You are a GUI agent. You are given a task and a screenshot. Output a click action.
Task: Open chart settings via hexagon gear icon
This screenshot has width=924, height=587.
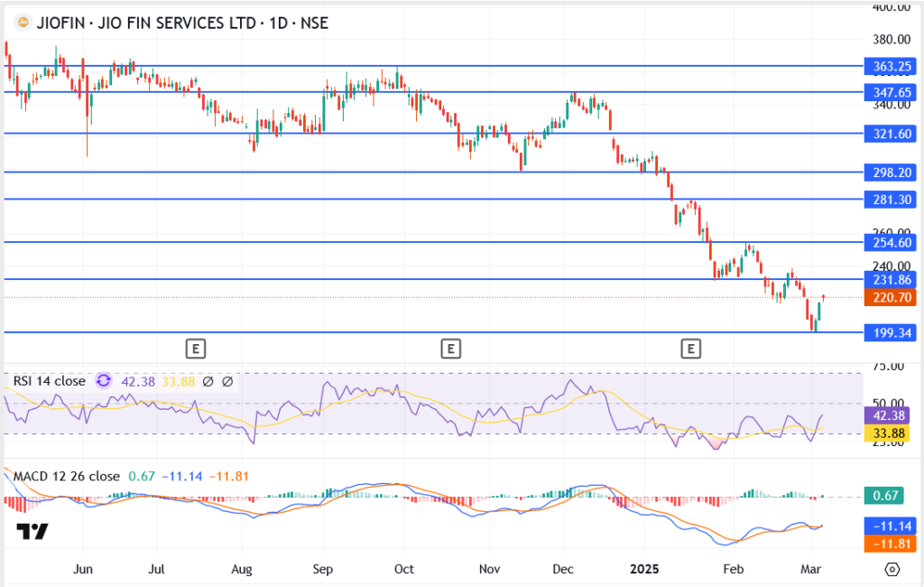point(892,570)
